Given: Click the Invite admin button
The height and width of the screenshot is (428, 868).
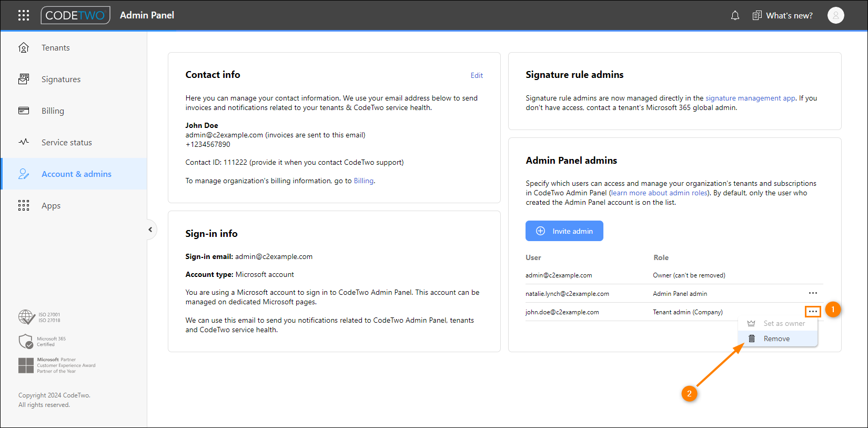Looking at the screenshot, I should (564, 231).
